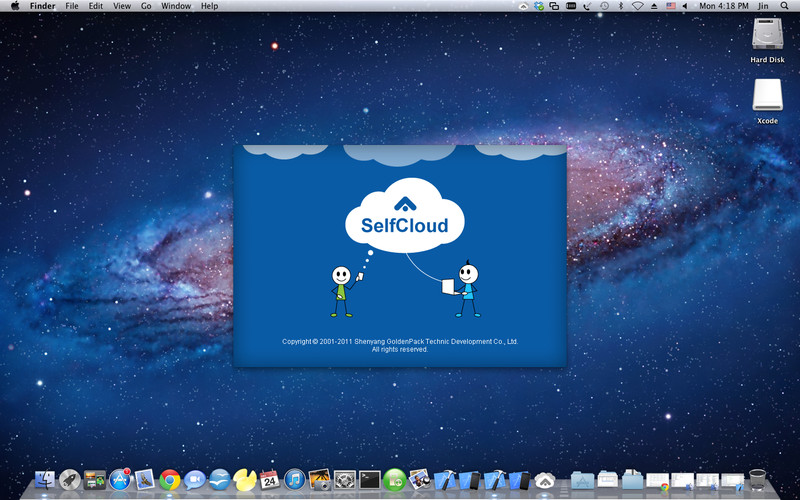Open iChat video bubble icon
Image resolution: width=800 pixels, height=500 pixels.
click(195, 480)
